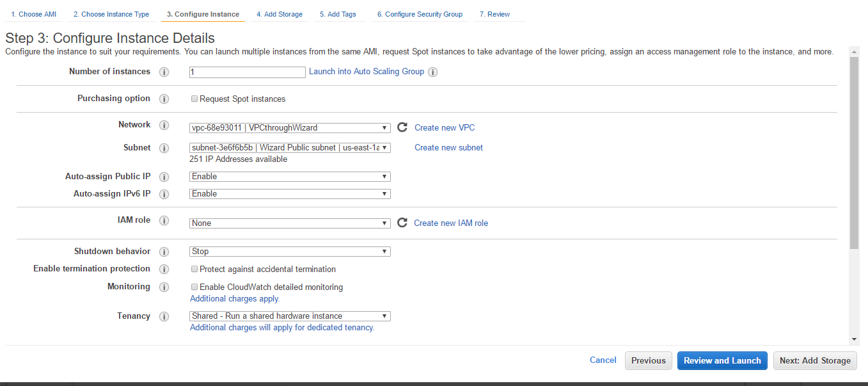The height and width of the screenshot is (386, 868).
Task: Open the Subnet dropdown
Action: click(290, 147)
